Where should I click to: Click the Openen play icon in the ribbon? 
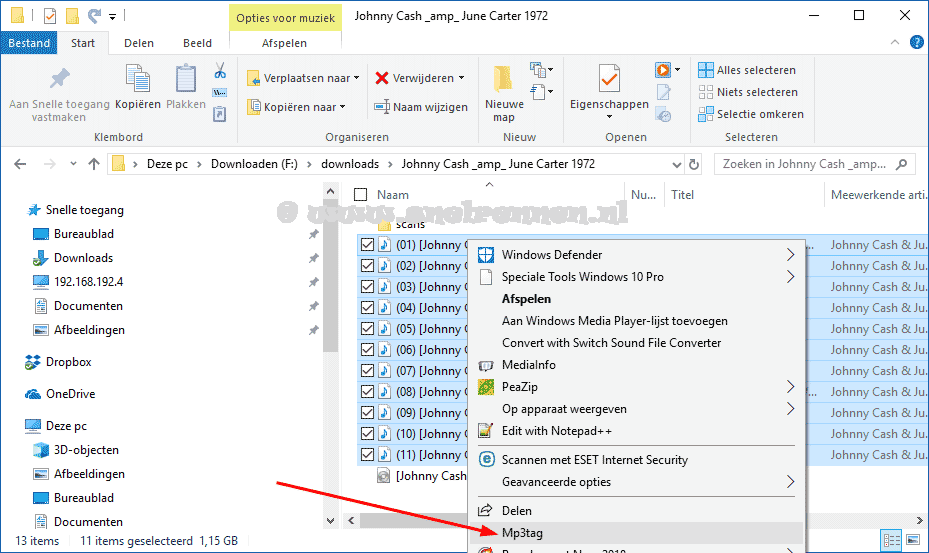click(x=663, y=70)
